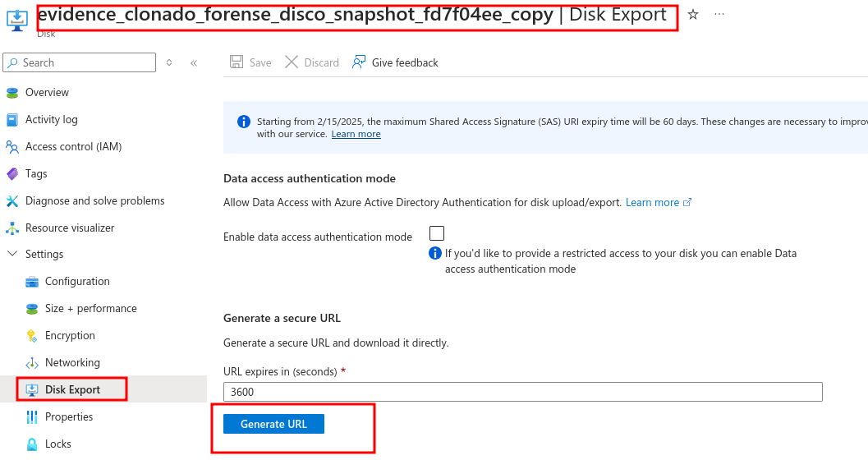The width and height of the screenshot is (868, 460).
Task: Enable data access authentication mode checkbox
Action: pos(437,233)
